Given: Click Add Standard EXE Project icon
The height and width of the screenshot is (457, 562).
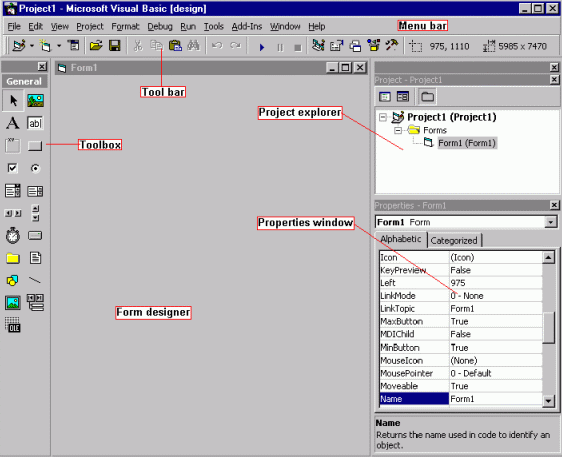Looking at the screenshot, I should (x=19, y=46).
